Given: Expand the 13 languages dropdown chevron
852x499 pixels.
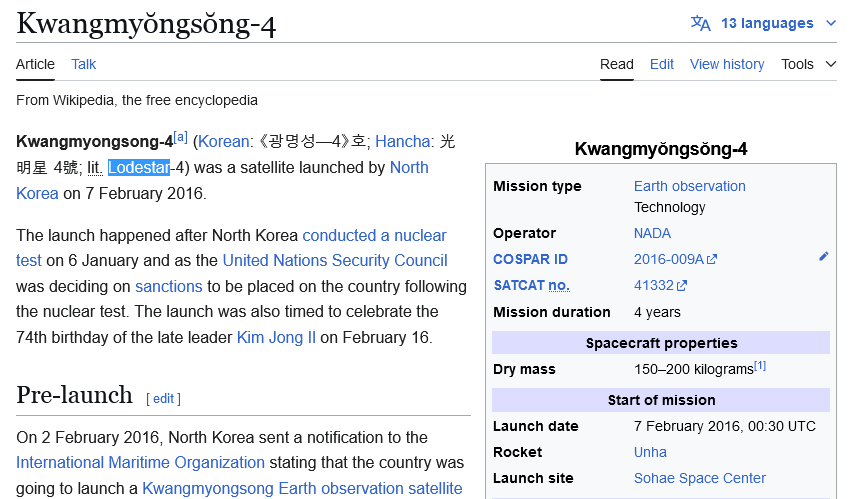Looking at the screenshot, I should [x=831, y=23].
